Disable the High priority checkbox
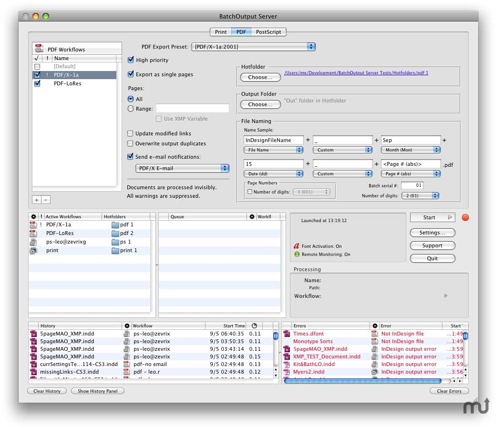504x428 pixels. (131, 60)
